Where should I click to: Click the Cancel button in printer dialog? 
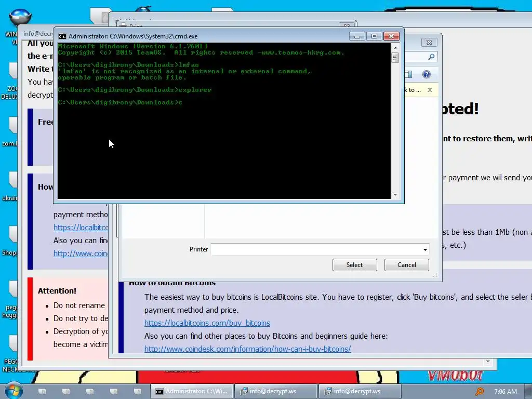click(x=406, y=265)
